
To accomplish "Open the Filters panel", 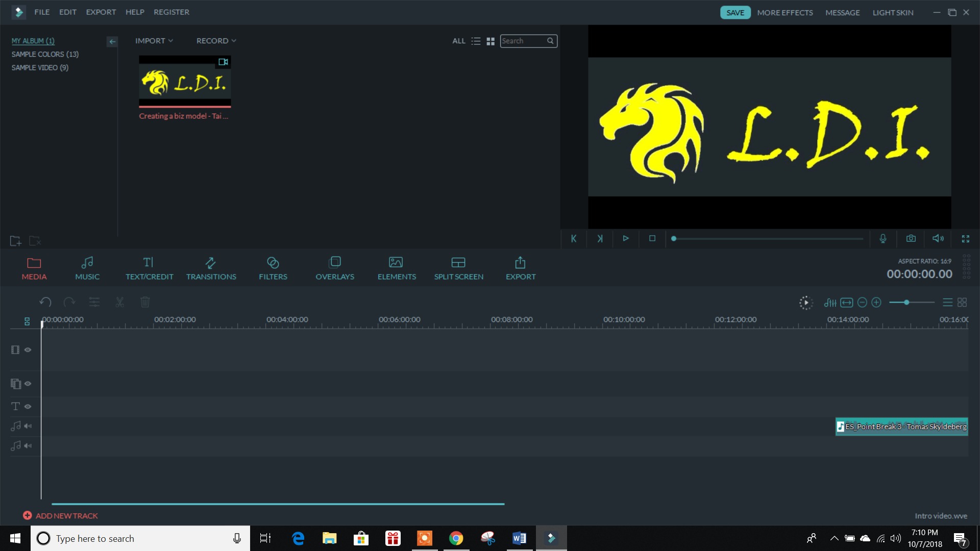I will [x=273, y=267].
